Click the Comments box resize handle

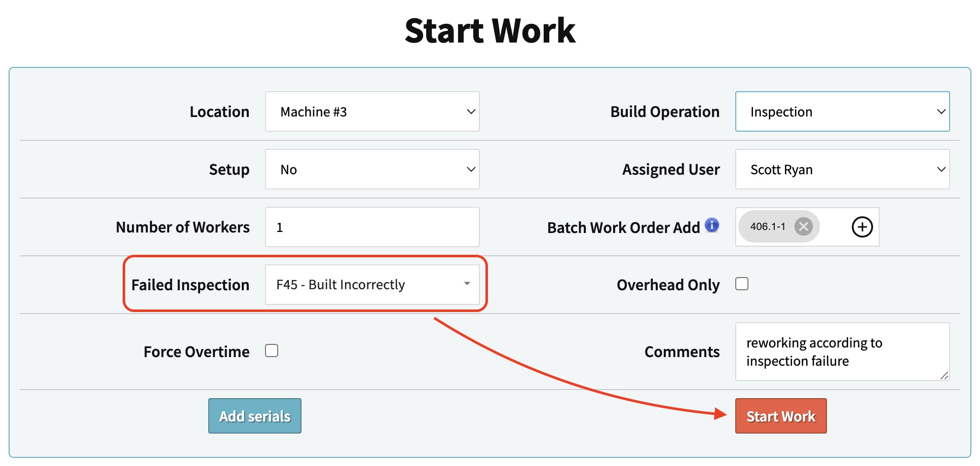(944, 375)
